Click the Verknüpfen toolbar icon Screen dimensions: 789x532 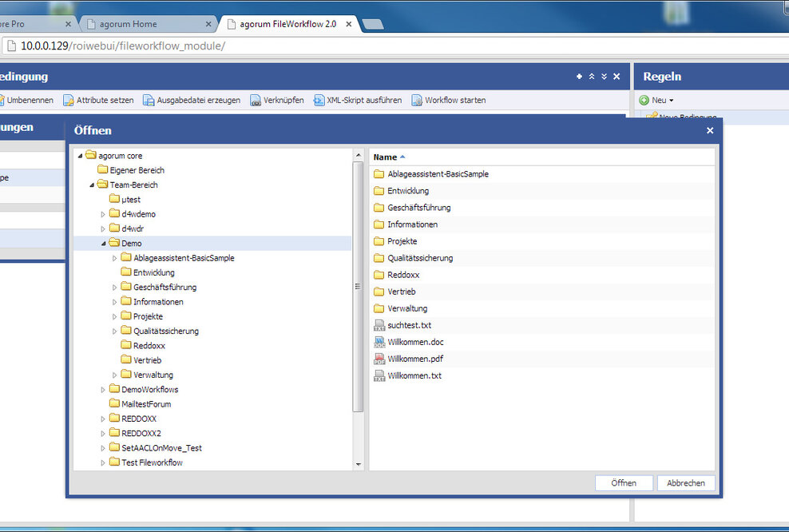tap(256, 101)
